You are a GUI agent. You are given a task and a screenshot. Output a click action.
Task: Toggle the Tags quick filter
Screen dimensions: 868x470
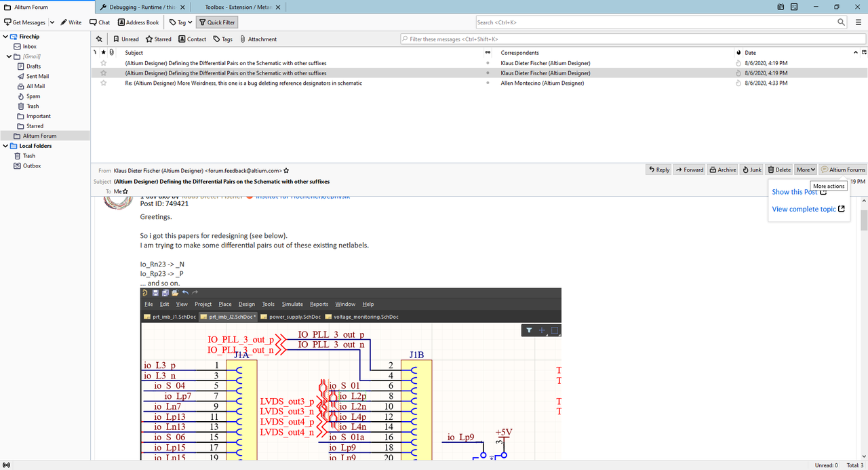click(222, 39)
